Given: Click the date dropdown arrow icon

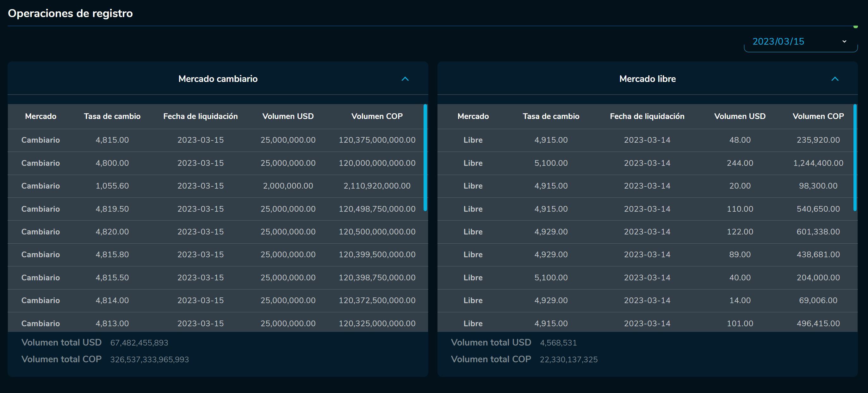Looking at the screenshot, I should 844,41.
